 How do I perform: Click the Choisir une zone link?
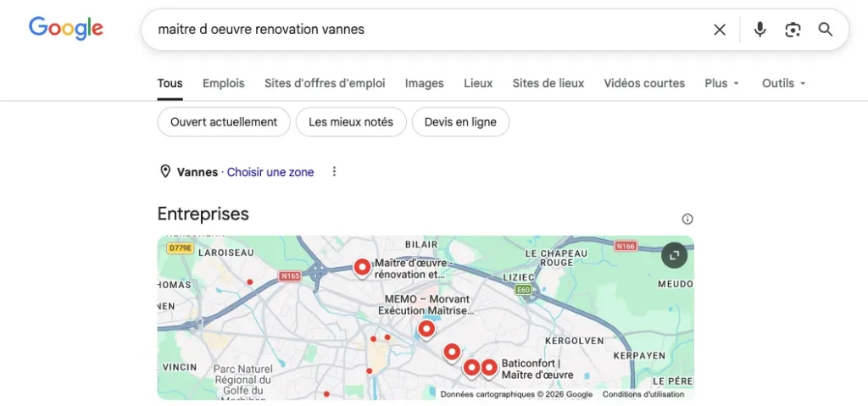coord(270,172)
